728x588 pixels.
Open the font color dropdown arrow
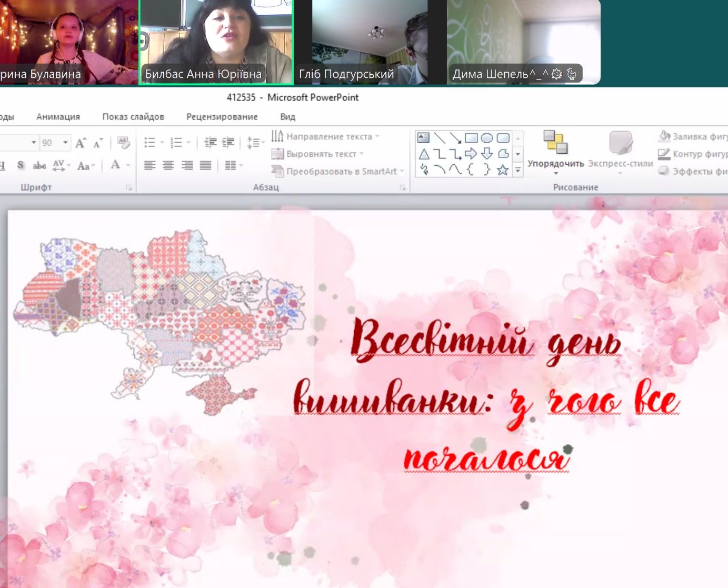click(x=127, y=165)
